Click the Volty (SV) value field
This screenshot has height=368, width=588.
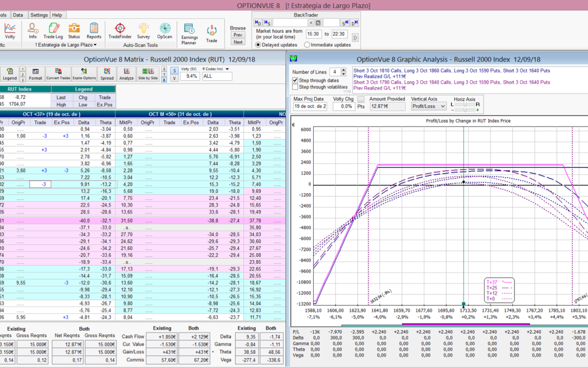[x=190, y=76]
